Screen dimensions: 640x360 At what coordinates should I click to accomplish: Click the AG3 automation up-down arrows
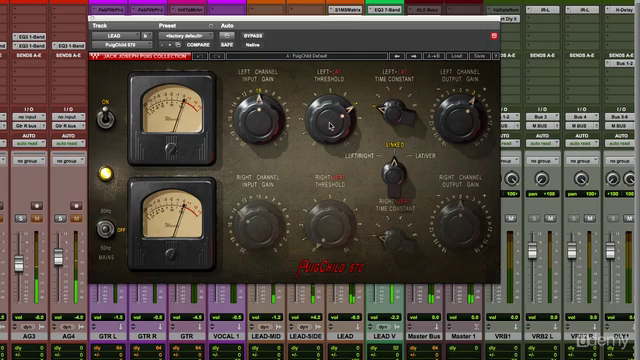[x=15, y=327]
